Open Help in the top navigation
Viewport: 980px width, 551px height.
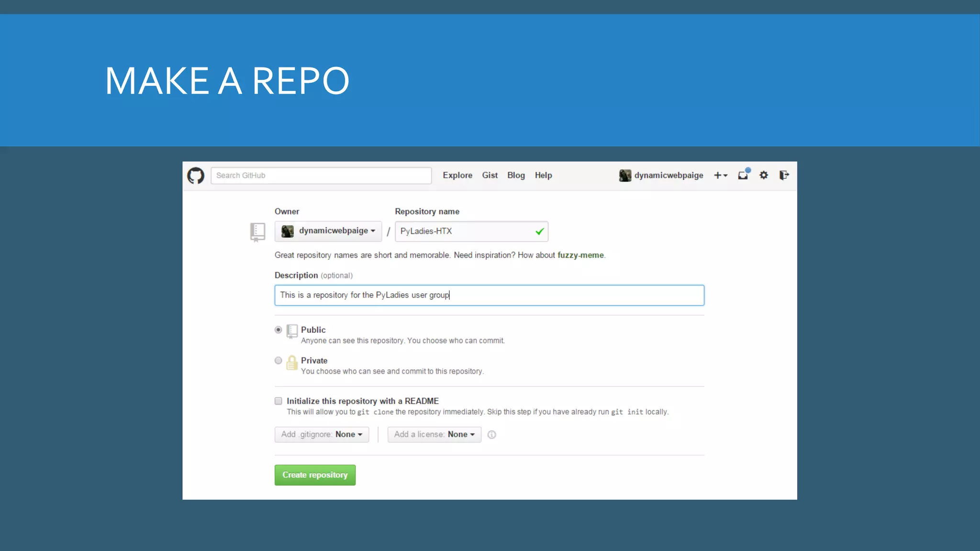coord(543,175)
